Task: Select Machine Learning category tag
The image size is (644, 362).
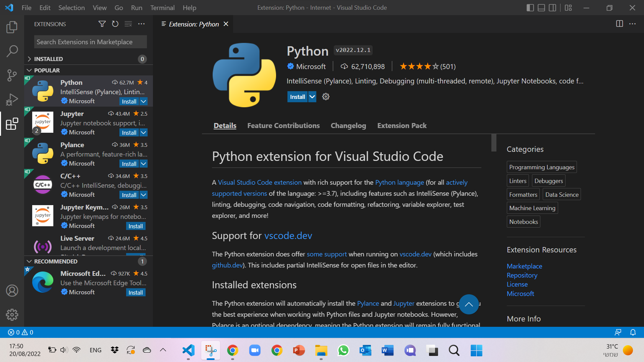Action: (532, 208)
